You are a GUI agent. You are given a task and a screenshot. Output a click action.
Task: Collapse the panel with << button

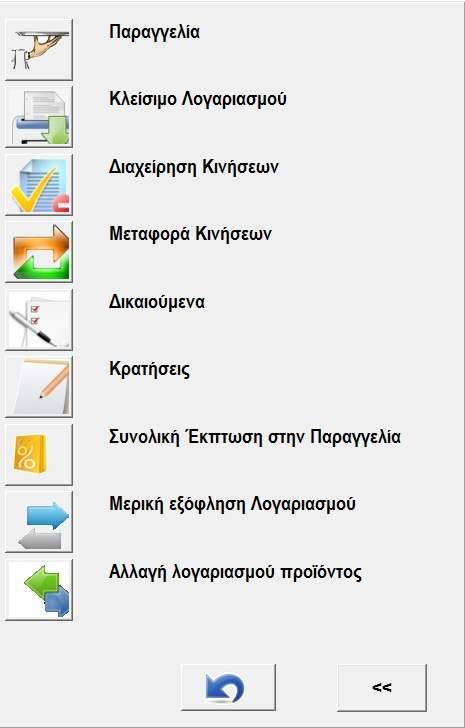(381, 687)
